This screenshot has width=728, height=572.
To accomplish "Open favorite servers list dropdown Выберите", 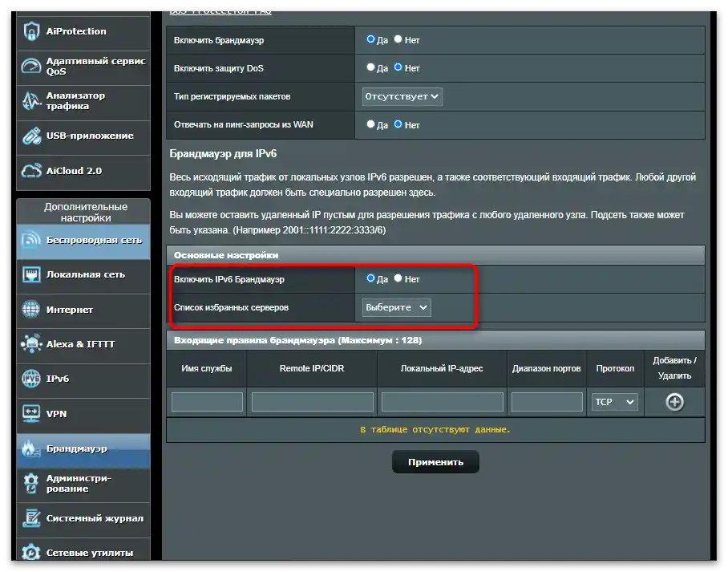I will 397,307.
